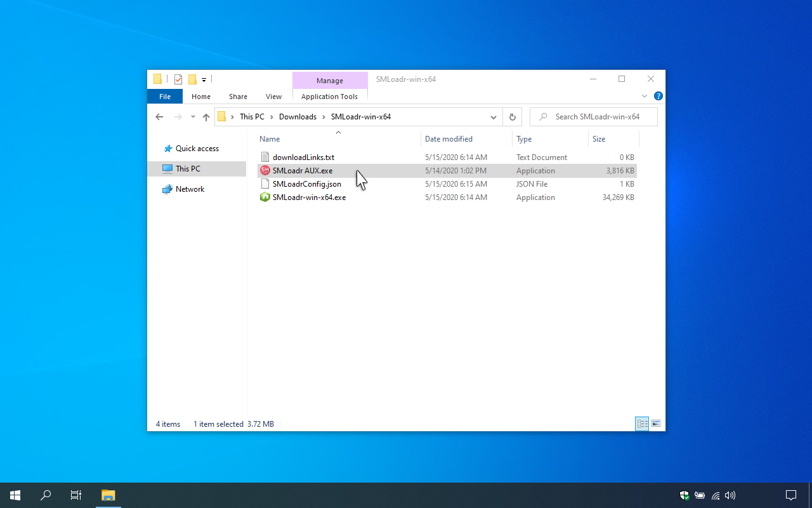Open the File menu

coord(165,97)
